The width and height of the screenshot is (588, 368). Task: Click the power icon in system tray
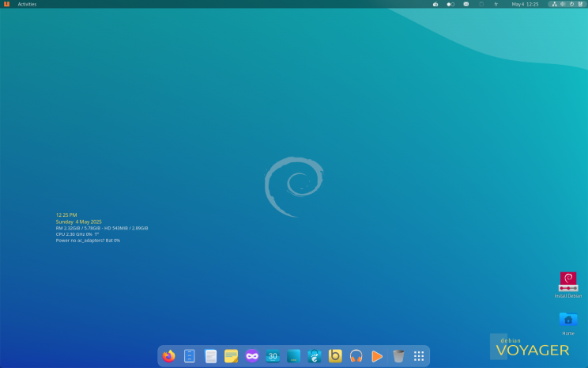pos(571,4)
